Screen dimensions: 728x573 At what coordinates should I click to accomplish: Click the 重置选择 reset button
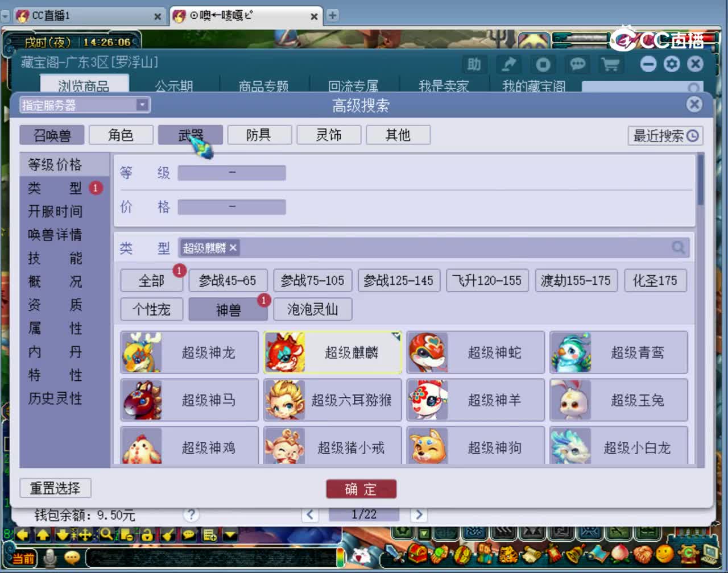tap(55, 488)
